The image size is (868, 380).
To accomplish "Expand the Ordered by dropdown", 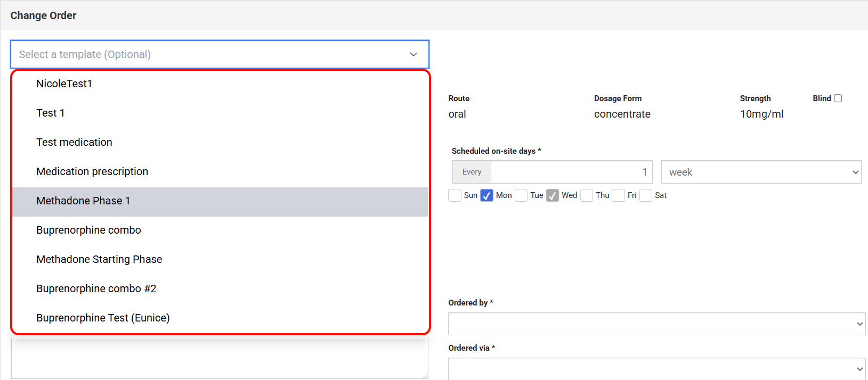I will click(x=656, y=324).
